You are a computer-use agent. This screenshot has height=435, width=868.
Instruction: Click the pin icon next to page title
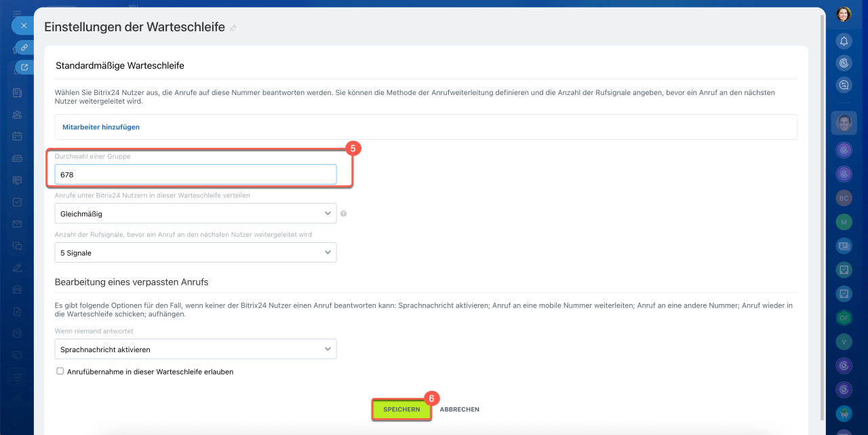pyautogui.click(x=233, y=29)
